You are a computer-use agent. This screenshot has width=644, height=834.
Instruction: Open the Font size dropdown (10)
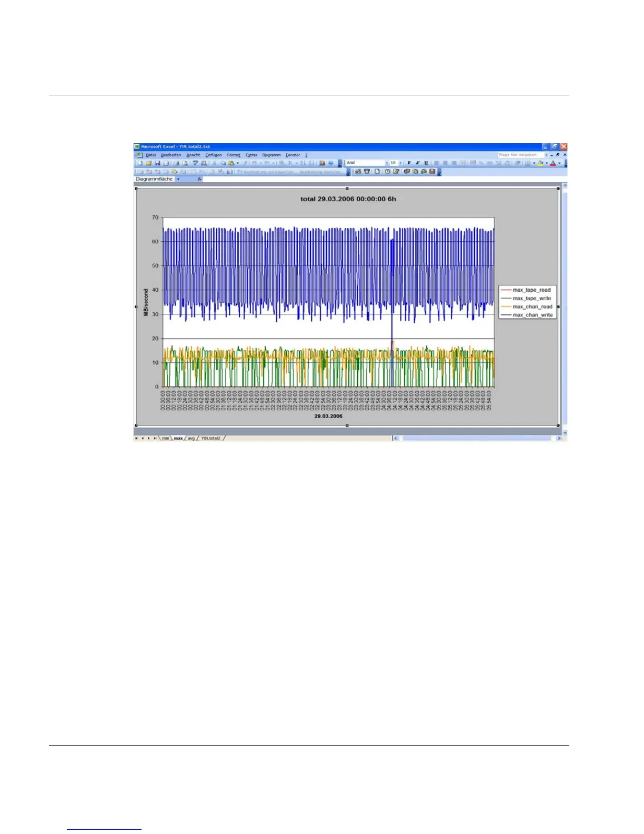coord(400,163)
